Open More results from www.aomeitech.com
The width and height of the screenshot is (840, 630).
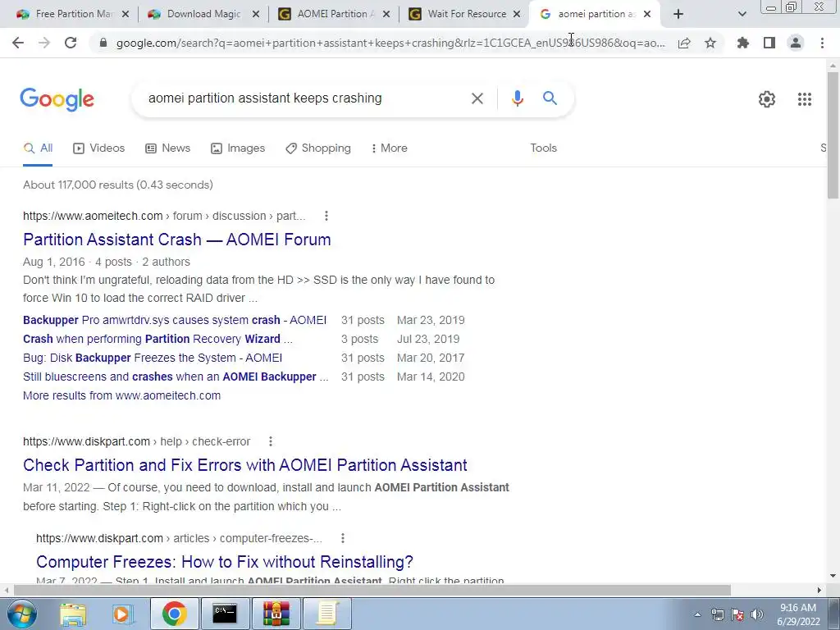pyautogui.click(x=121, y=395)
